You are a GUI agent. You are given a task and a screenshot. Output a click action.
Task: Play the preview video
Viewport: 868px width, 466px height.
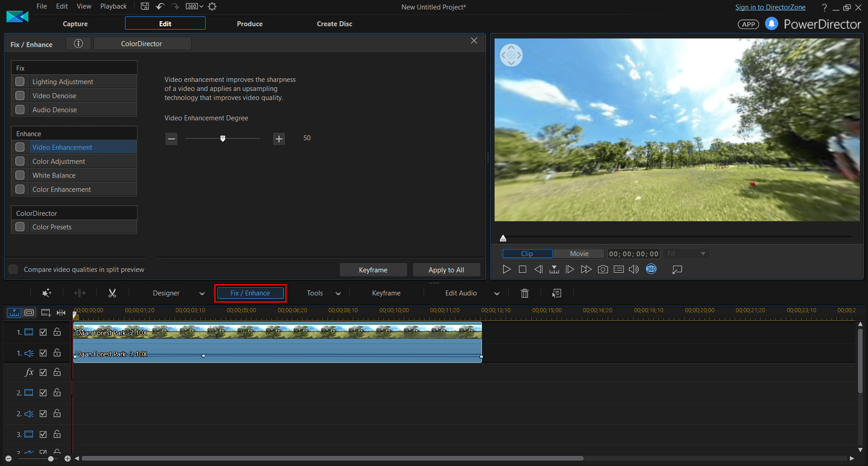506,269
